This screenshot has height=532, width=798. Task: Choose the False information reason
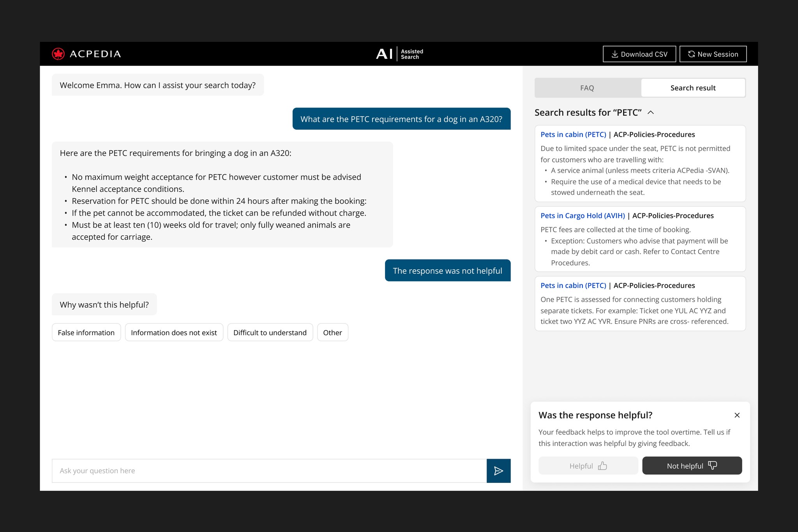86,332
